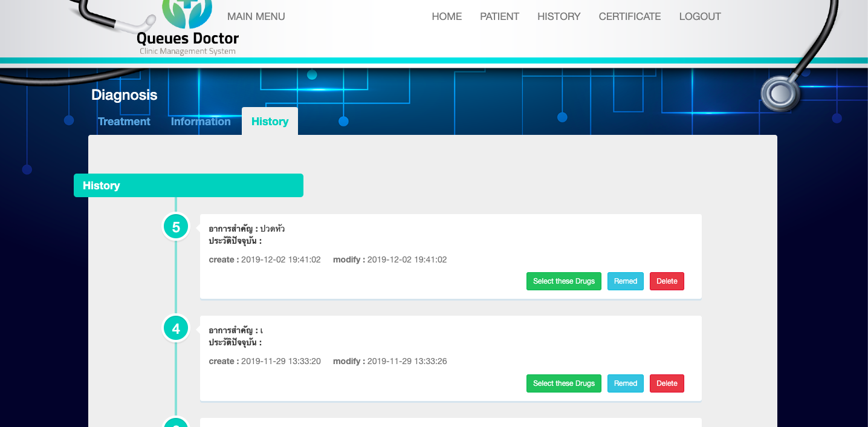868x427 pixels.
Task: Select HISTORY in the top navigation bar
Action: tap(559, 17)
